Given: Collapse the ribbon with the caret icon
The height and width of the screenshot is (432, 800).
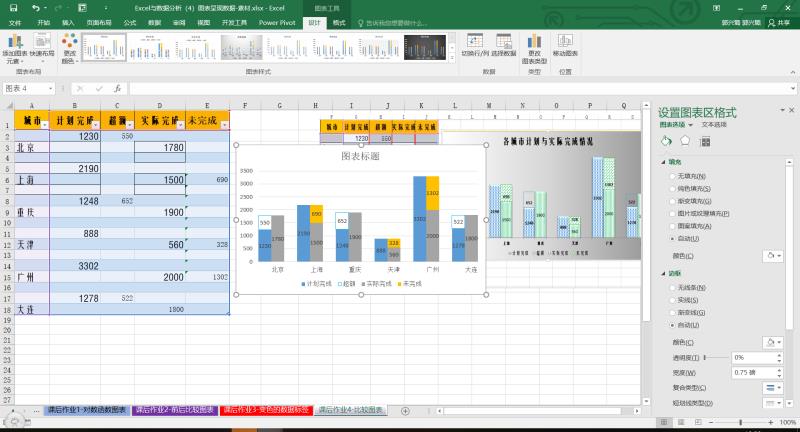Looking at the screenshot, I should 793,72.
